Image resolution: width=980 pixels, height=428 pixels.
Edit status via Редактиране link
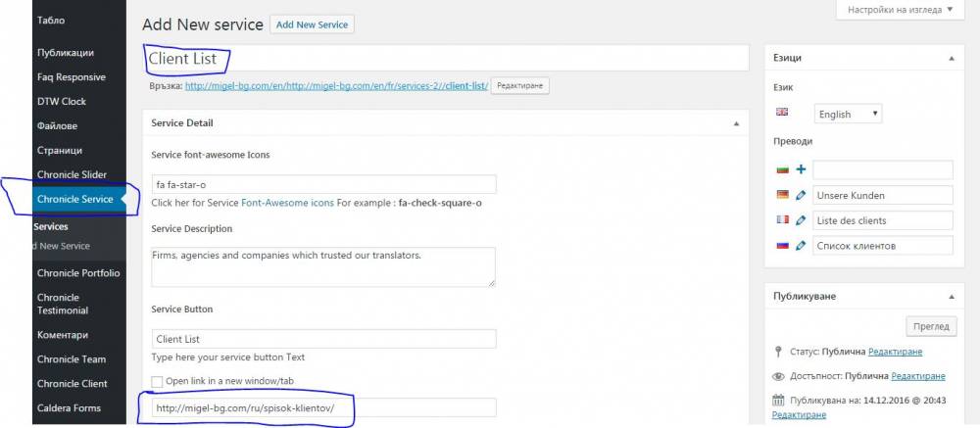[895, 352]
